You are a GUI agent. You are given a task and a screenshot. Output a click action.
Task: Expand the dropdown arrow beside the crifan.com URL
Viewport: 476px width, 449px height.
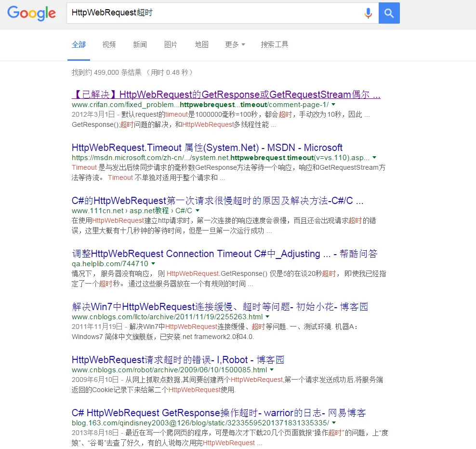333,105
